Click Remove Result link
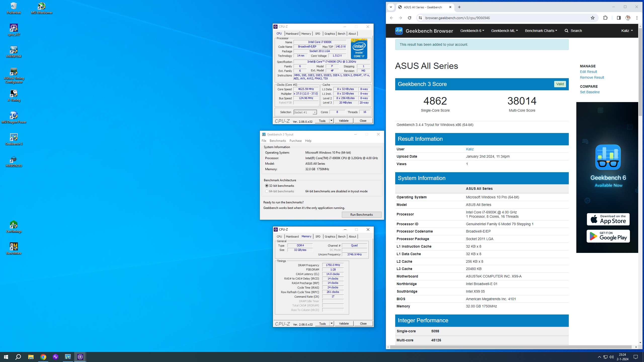 tap(592, 77)
